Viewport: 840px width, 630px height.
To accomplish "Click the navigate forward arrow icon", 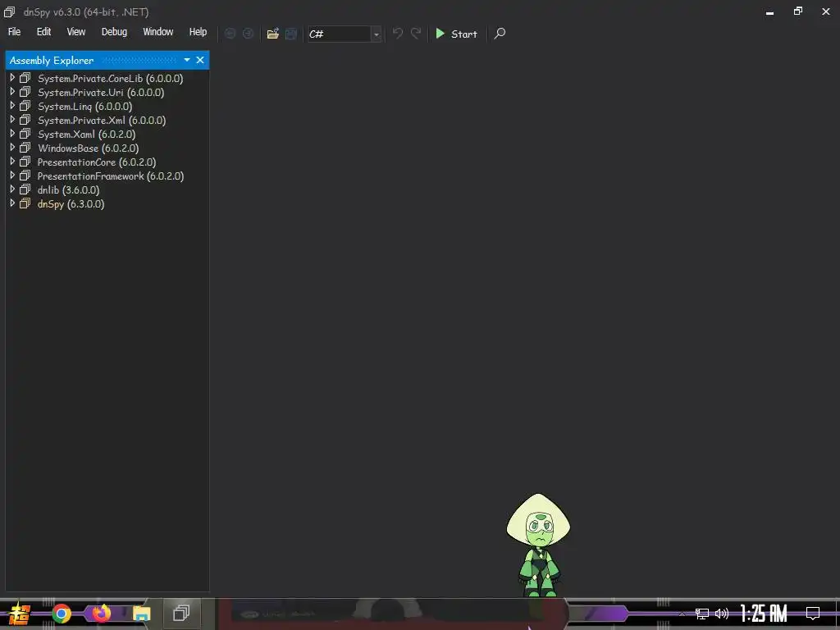I will (248, 34).
